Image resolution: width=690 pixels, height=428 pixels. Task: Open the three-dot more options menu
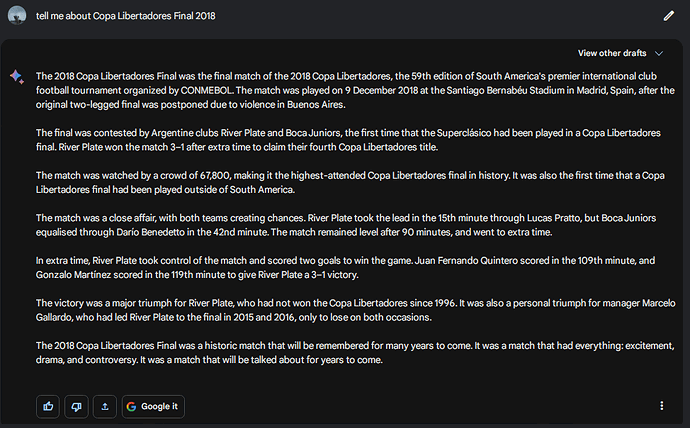(661, 406)
